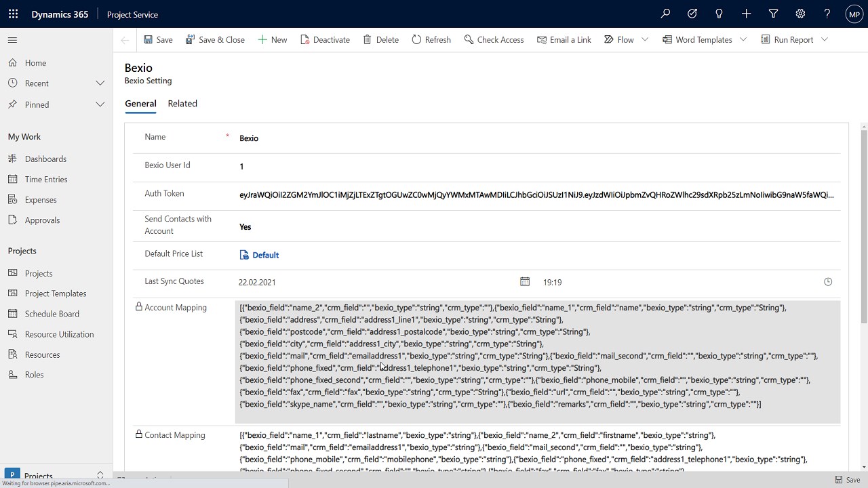
Task: Open Pinned in sidebar
Action: (x=37, y=104)
